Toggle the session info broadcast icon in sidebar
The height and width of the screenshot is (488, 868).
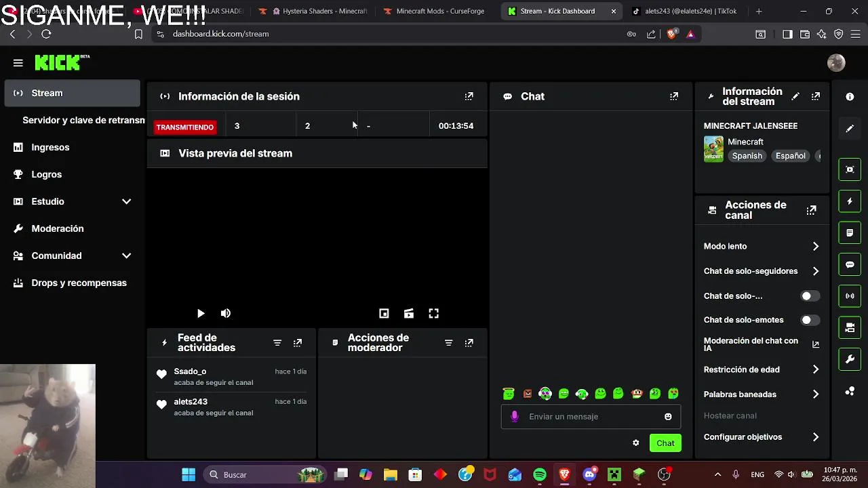(x=850, y=296)
